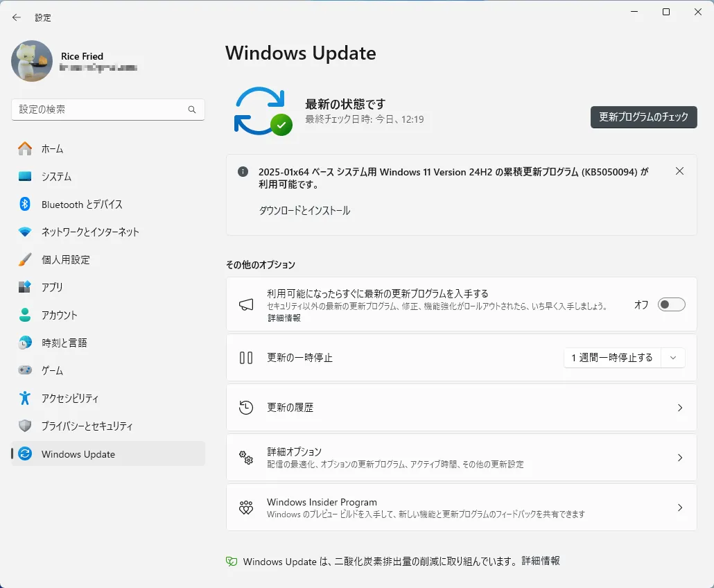Click the Windows Update page title
Viewport: 714px width, 588px height.
pyautogui.click(x=301, y=53)
